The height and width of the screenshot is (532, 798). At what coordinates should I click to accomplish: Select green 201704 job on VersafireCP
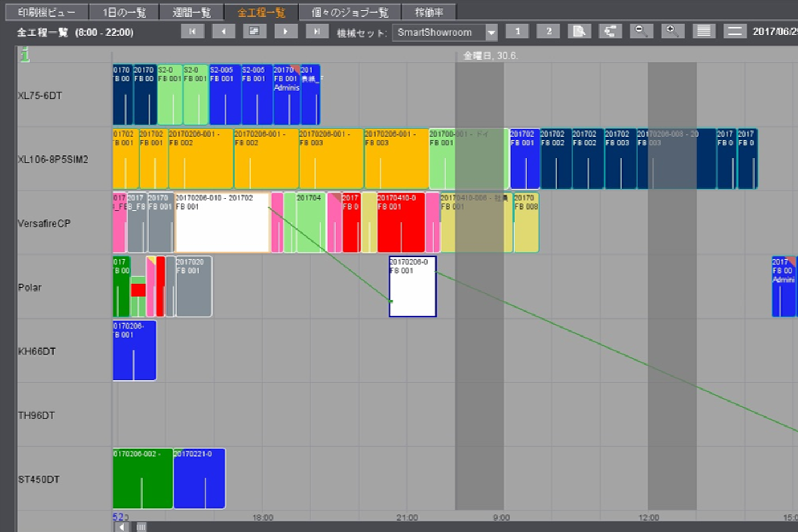(x=311, y=223)
